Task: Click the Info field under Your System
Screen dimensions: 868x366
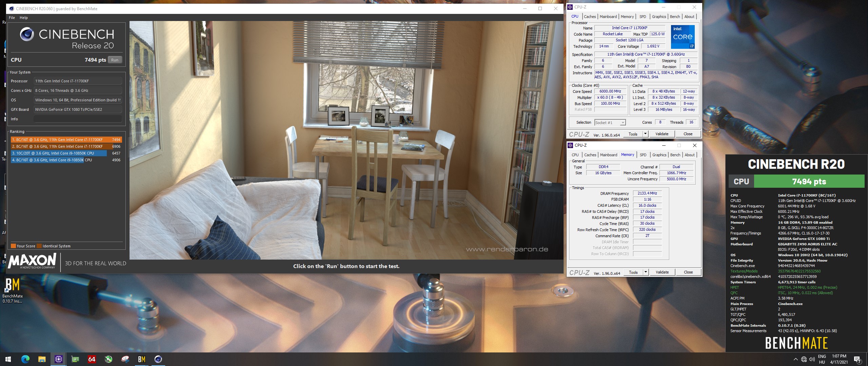Action: click(x=78, y=119)
